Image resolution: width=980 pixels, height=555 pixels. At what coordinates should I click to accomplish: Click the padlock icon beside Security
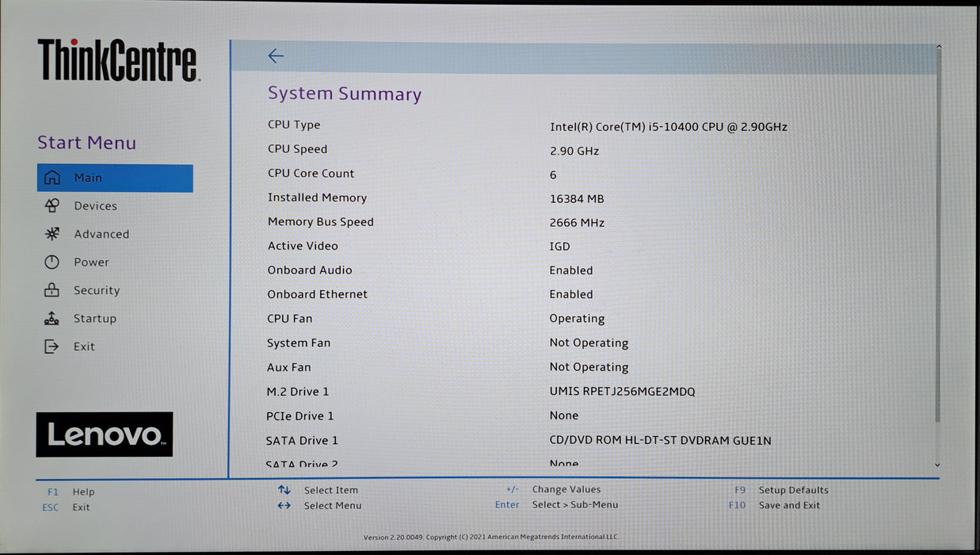coord(51,290)
